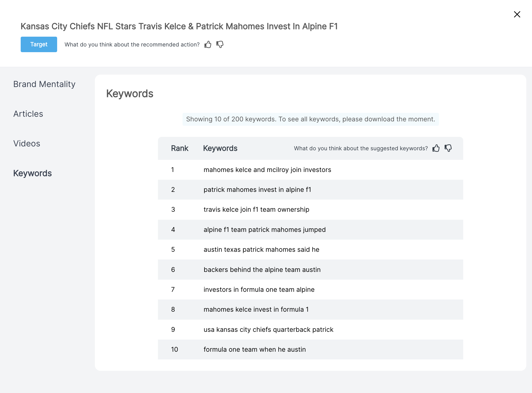Go to the Videos section
This screenshot has height=393, width=532.
click(27, 144)
